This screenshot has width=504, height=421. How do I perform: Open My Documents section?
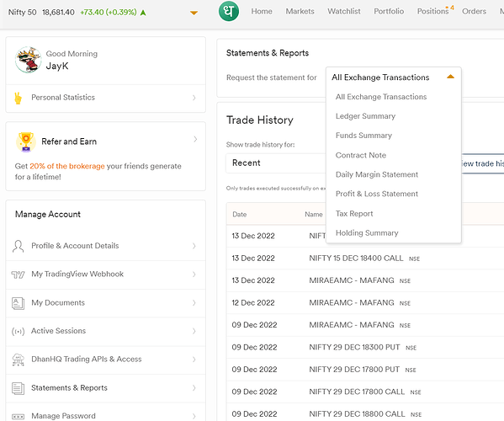coord(58,302)
